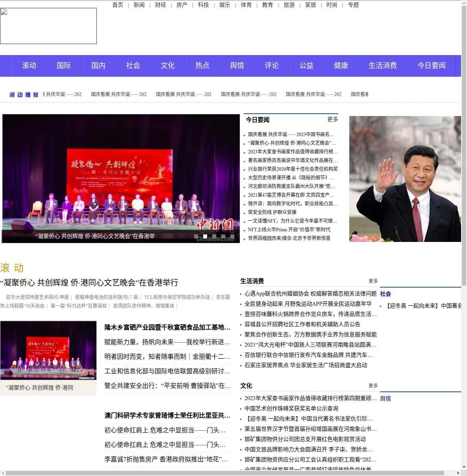Open 全民健身动起来 月野兔运动APP article
This screenshot has height=476, width=467.
click(308, 304)
